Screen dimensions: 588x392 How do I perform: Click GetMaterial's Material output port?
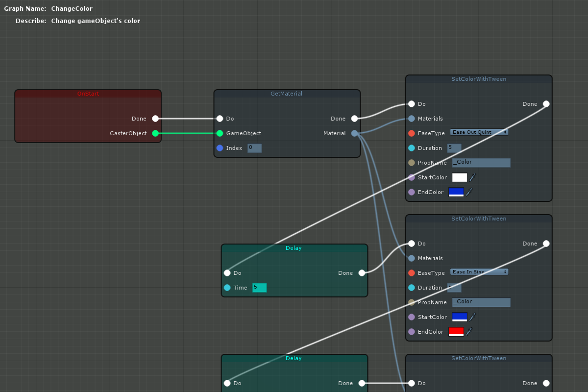pyautogui.click(x=354, y=133)
